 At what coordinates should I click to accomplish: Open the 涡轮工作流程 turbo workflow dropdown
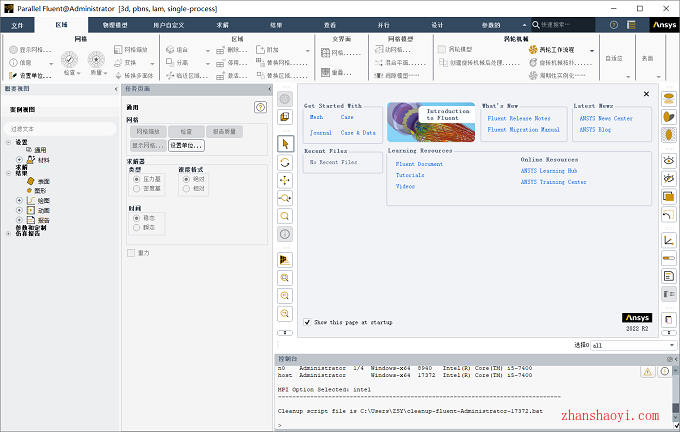[592, 50]
